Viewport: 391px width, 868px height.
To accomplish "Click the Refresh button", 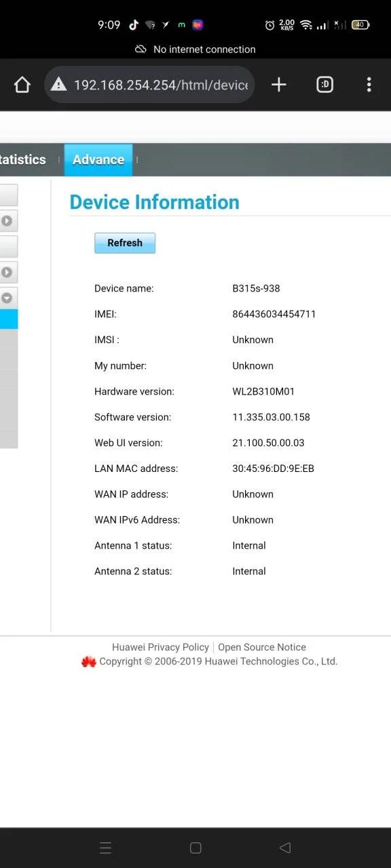I will tap(125, 243).
